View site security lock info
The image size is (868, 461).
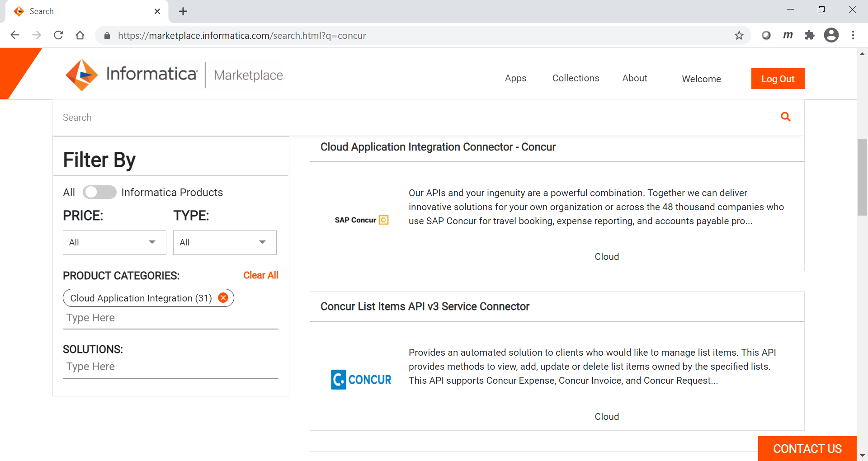tap(107, 36)
